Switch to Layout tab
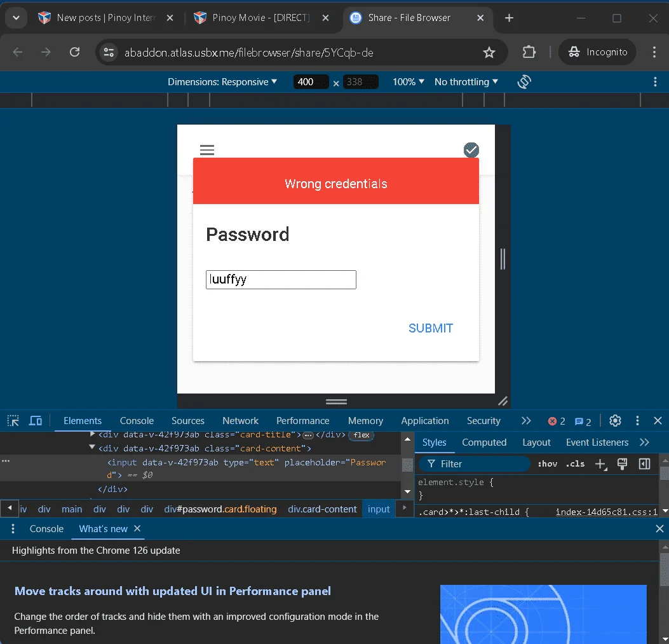Viewport: 669px width, 644px height. coord(536,442)
